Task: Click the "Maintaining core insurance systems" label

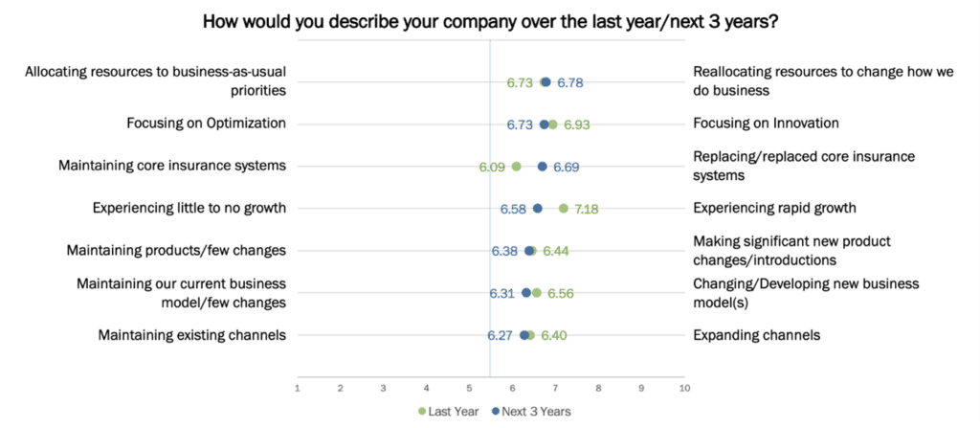Action: tap(172, 166)
